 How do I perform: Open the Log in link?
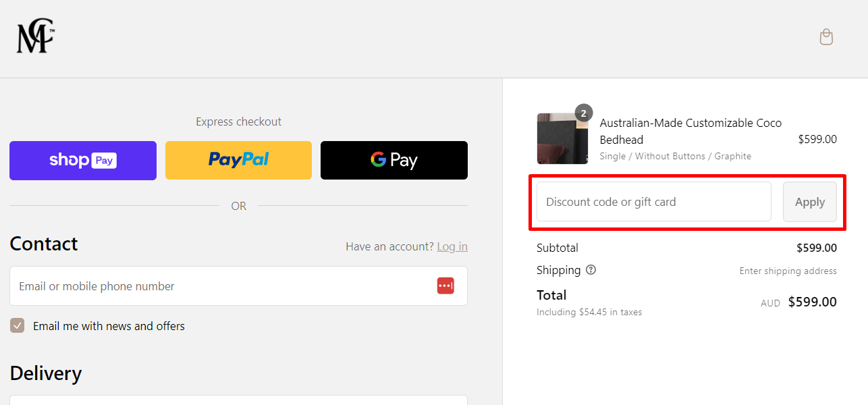click(452, 246)
